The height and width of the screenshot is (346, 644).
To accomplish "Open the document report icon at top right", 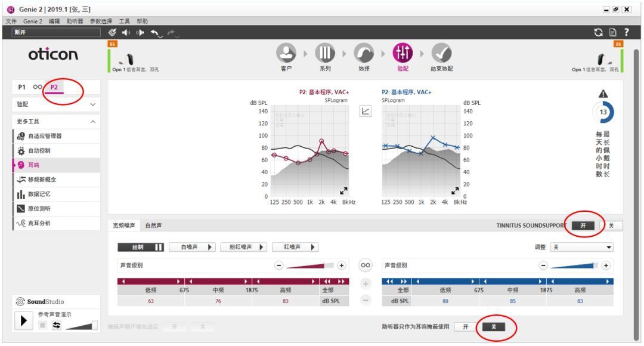I will [x=612, y=32].
